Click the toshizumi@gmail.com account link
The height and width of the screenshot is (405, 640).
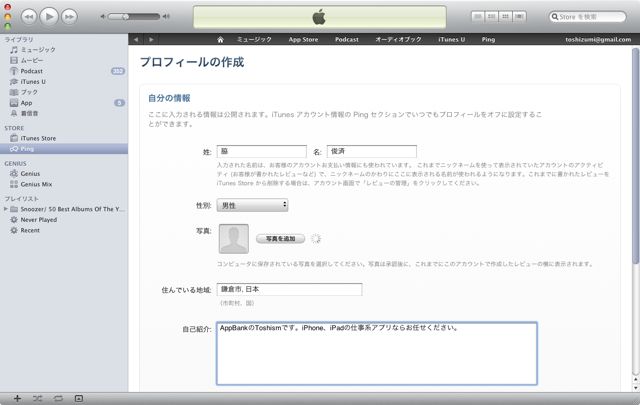coord(598,40)
